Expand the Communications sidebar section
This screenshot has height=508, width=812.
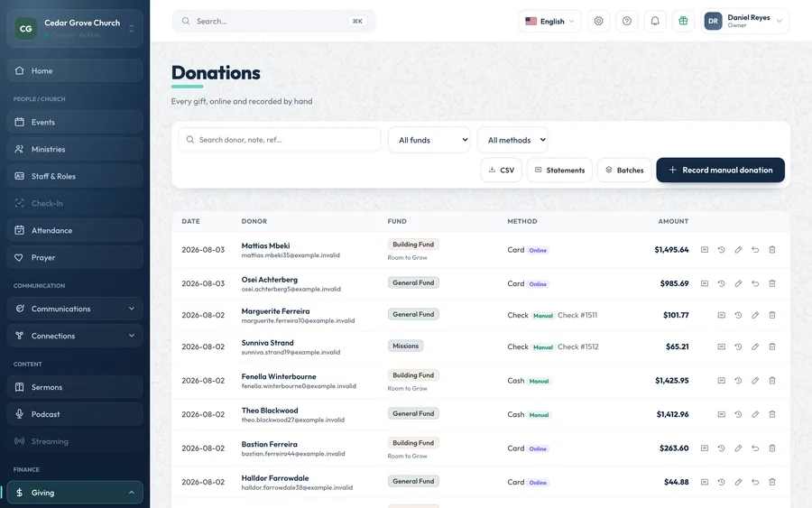(75, 309)
